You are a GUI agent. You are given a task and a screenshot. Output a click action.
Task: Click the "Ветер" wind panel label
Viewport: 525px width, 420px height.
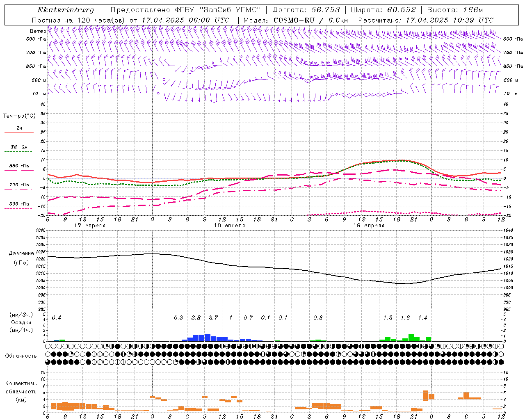point(38,31)
